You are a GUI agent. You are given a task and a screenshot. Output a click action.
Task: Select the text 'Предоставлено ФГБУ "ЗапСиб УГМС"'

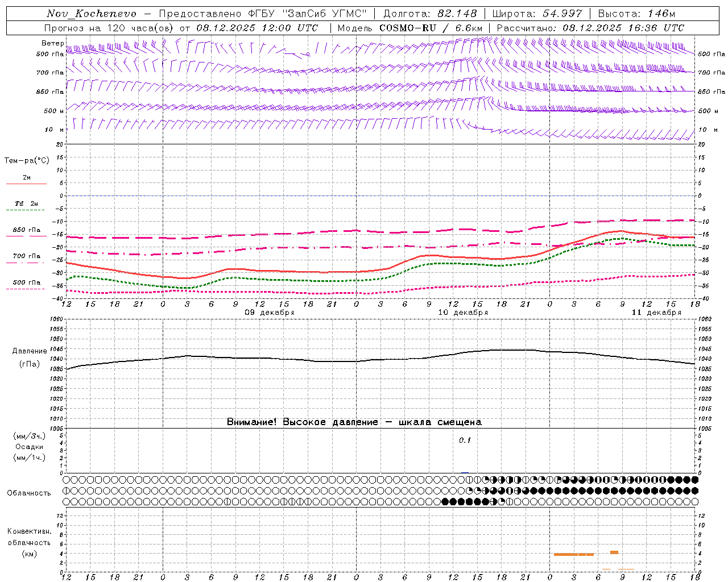click(x=263, y=14)
